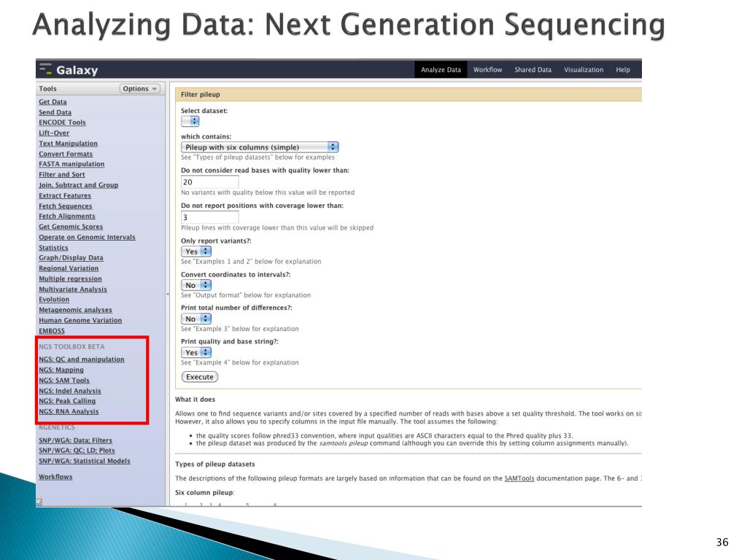Viewport: 747px width, 560px height.
Task: Open Extract Features tools
Action: [x=65, y=195]
